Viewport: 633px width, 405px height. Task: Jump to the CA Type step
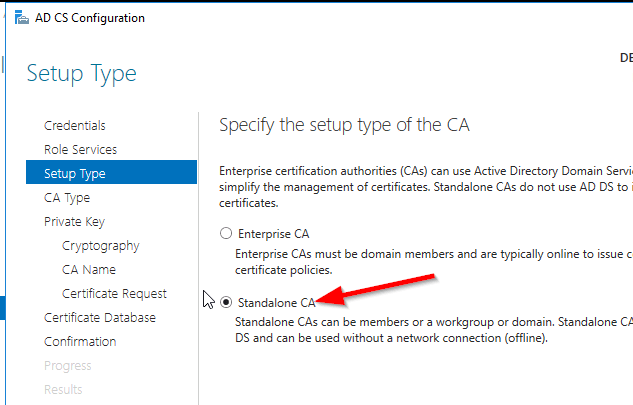pyautogui.click(x=67, y=198)
